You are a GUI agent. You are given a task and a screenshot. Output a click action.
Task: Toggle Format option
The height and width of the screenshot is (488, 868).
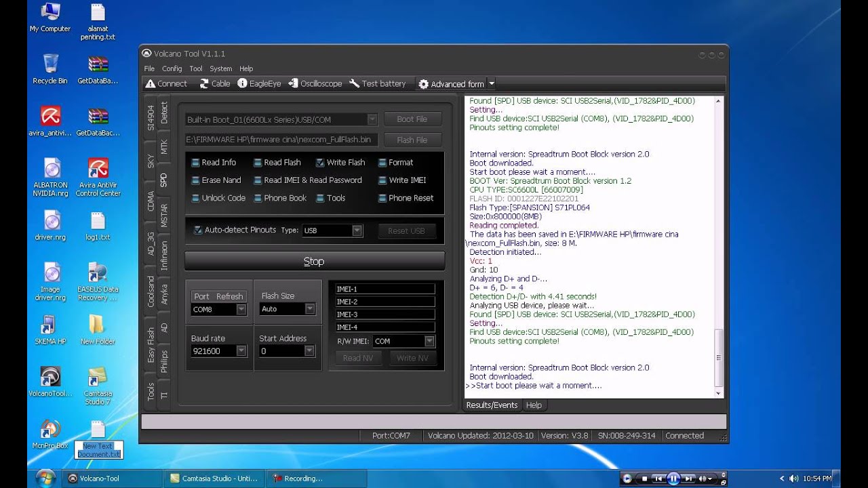pos(395,163)
